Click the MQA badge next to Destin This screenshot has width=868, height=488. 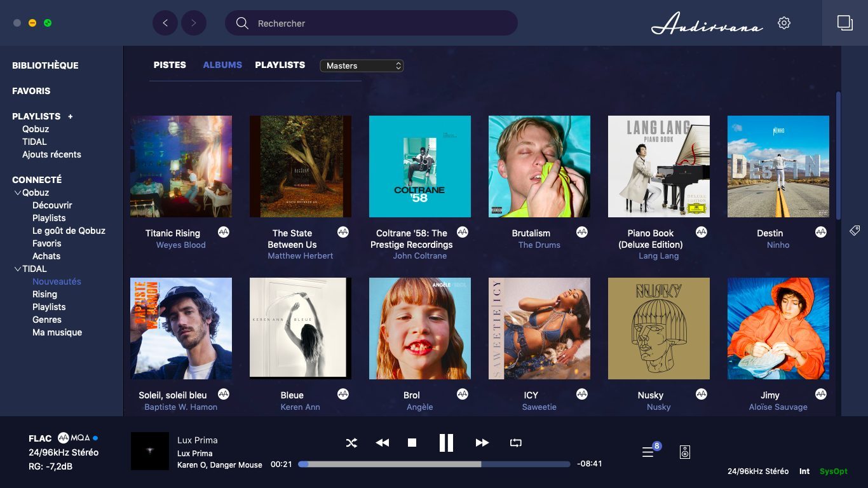coord(821,232)
